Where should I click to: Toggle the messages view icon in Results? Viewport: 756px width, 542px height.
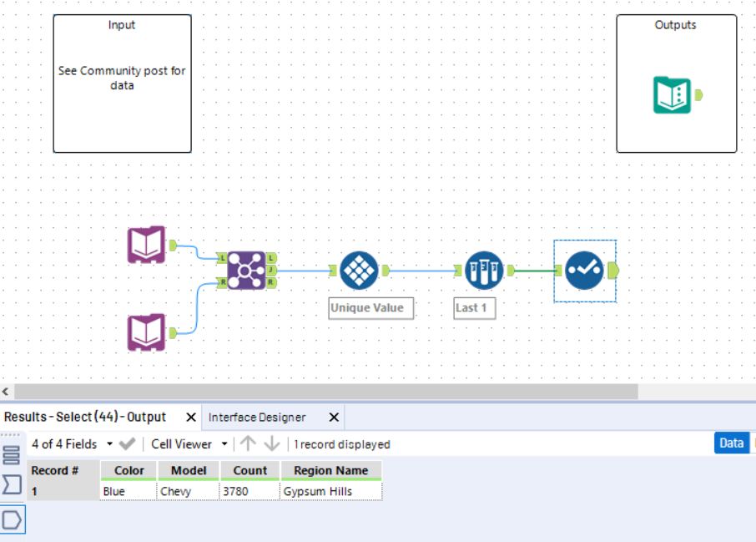point(12,484)
